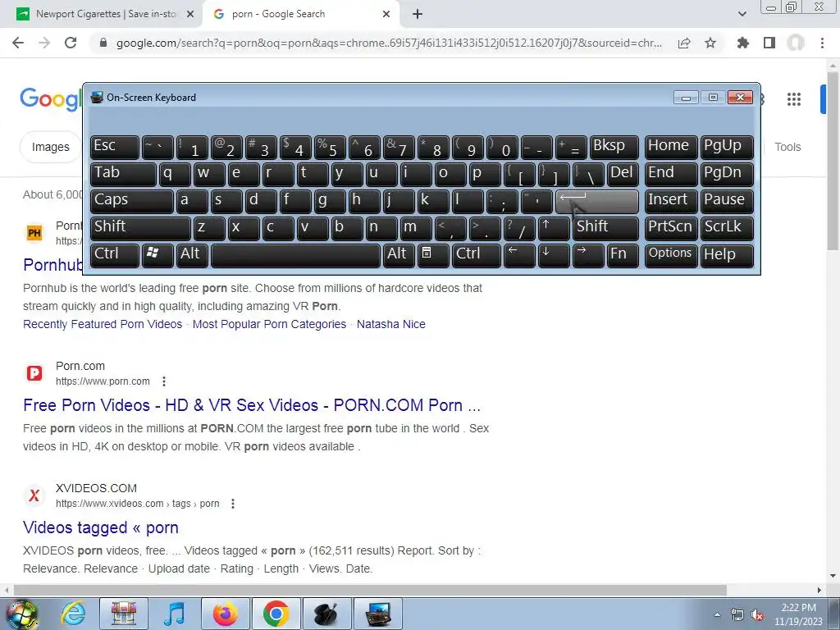The height and width of the screenshot is (630, 840).
Task: Open more options for the XVIDEOS.COM result
Action: 232,504
